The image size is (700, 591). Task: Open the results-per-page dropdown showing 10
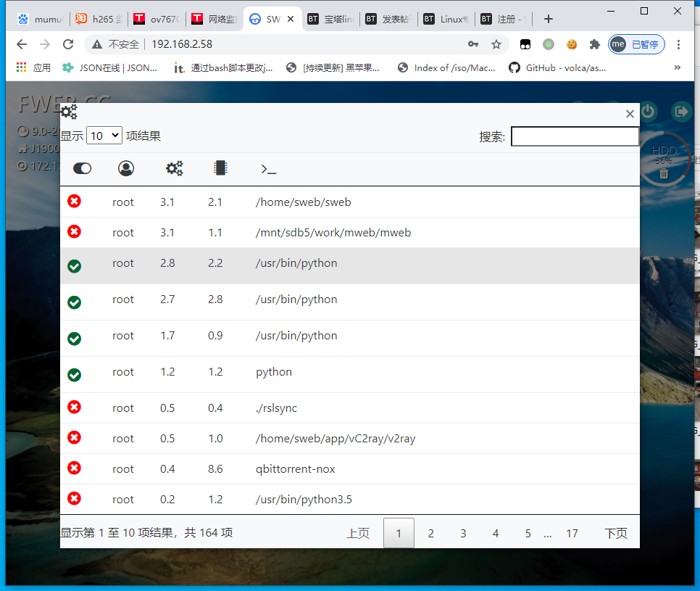pyautogui.click(x=104, y=136)
